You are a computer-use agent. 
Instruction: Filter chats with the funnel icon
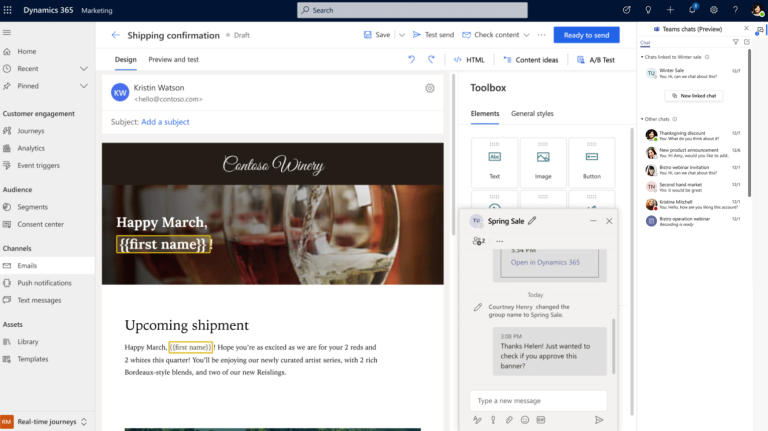736,42
